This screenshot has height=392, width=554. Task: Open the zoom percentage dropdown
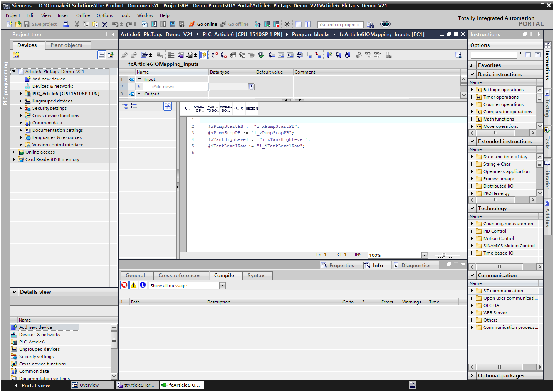click(x=425, y=255)
